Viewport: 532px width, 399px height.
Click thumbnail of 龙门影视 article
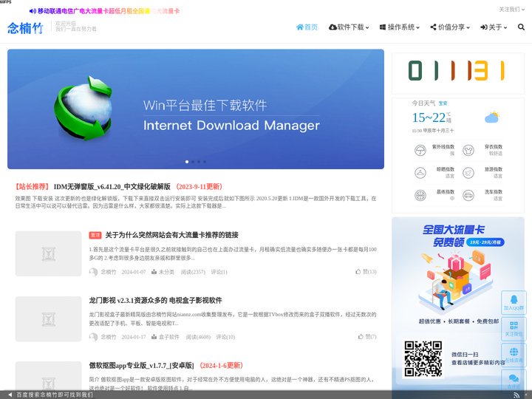point(48,318)
